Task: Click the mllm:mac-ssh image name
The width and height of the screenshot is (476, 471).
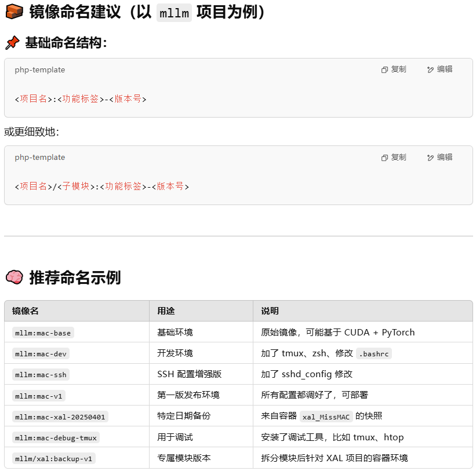Action: coord(41,374)
